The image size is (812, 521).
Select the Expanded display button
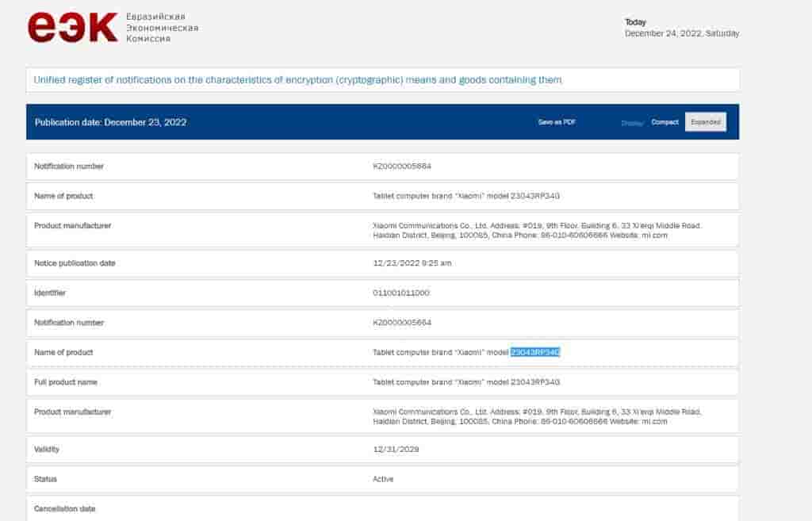tap(705, 122)
